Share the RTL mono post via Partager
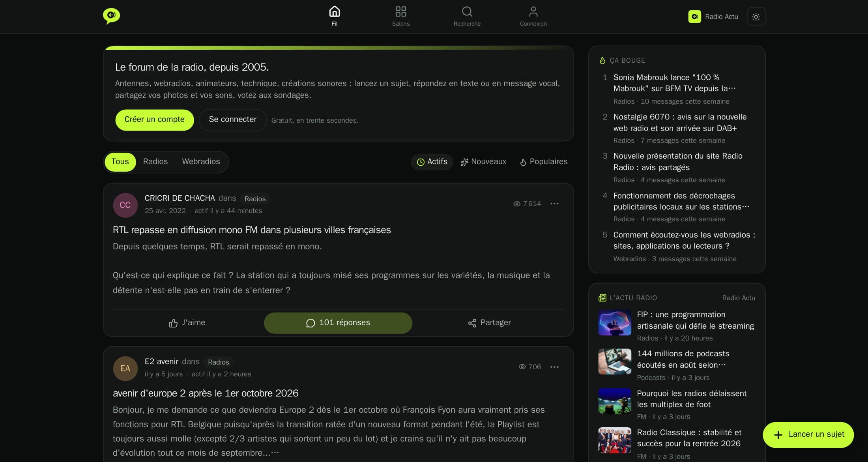 (489, 323)
